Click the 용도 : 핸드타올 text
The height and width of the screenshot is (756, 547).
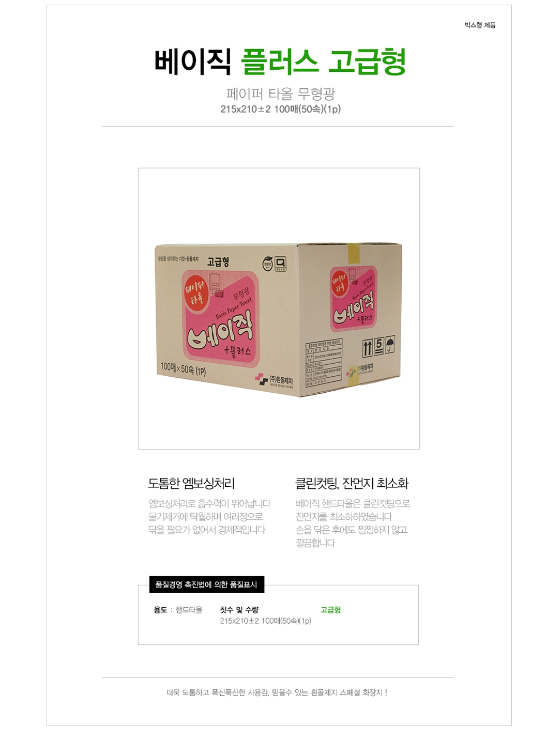click(x=178, y=610)
